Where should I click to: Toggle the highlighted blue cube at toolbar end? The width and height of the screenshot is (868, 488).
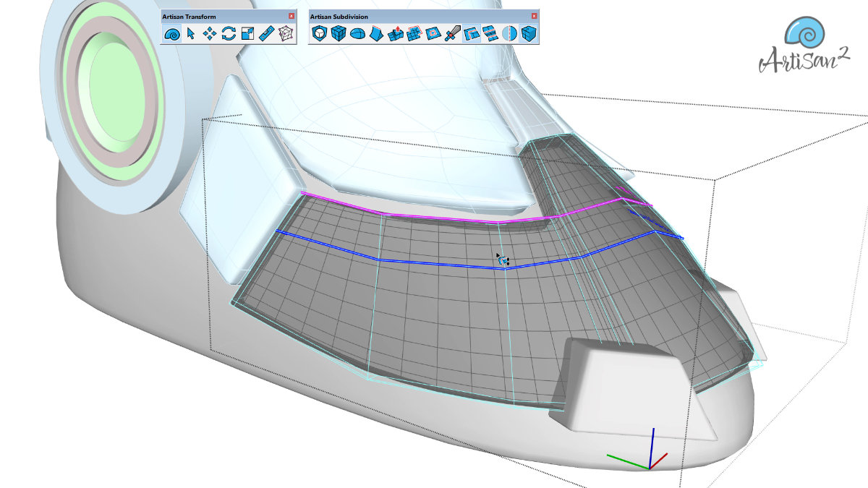pos(529,33)
